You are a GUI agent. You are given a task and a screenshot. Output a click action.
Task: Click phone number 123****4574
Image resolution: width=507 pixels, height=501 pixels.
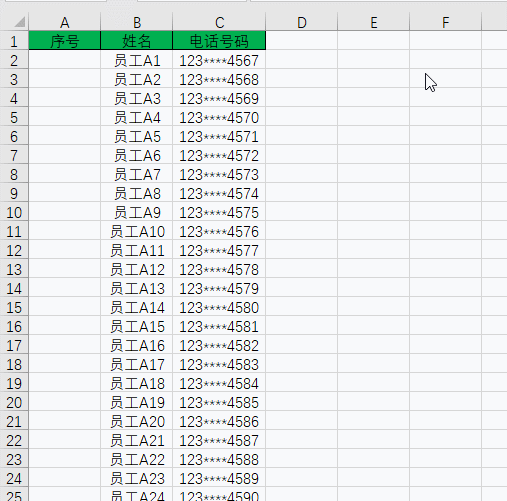(219, 193)
